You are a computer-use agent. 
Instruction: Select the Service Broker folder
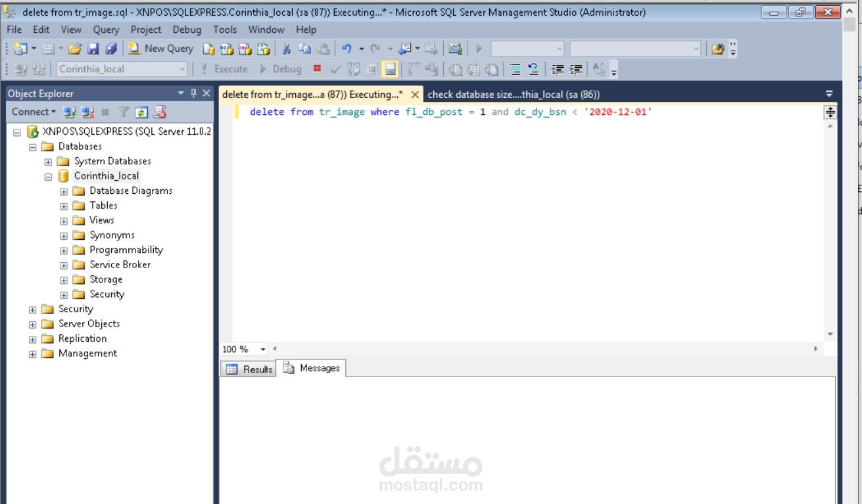coord(120,265)
